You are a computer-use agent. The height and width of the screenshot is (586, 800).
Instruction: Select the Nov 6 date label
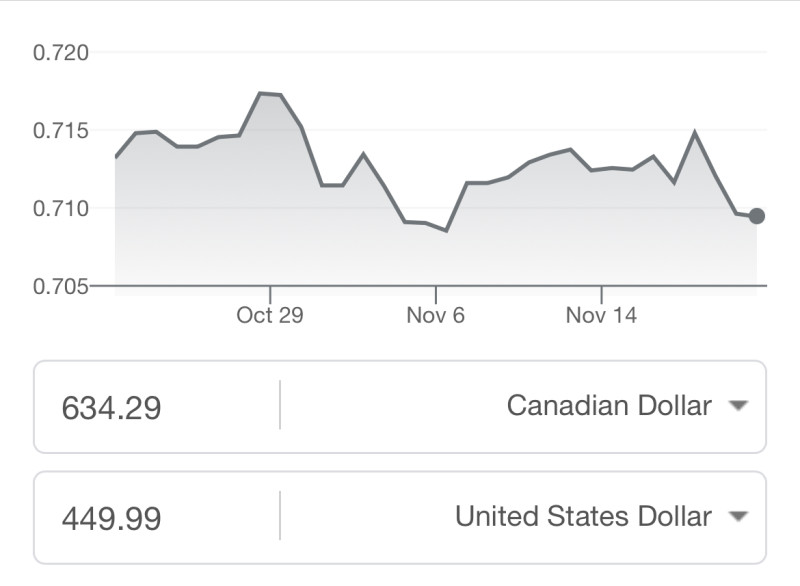point(436,316)
